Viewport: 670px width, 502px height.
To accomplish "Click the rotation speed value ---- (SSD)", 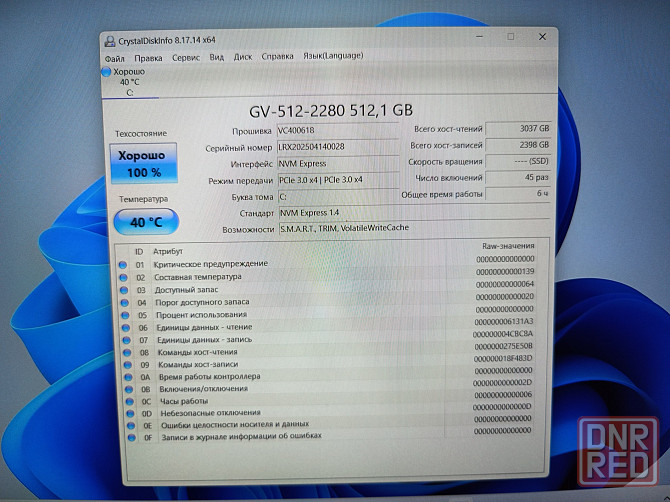I will 518,161.
